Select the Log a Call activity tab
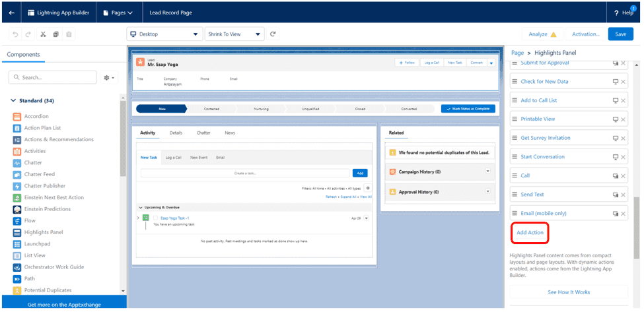The width and height of the screenshot is (644, 314). point(173,158)
